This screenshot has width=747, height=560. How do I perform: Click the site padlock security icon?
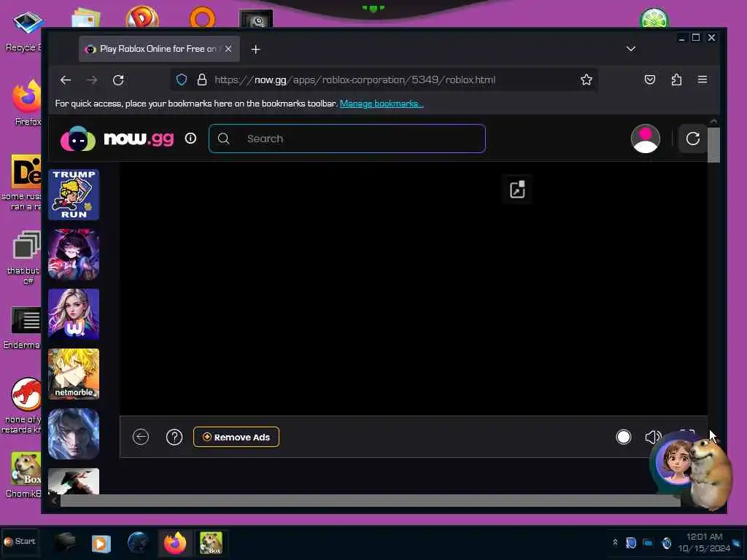click(x=202, y=79)
